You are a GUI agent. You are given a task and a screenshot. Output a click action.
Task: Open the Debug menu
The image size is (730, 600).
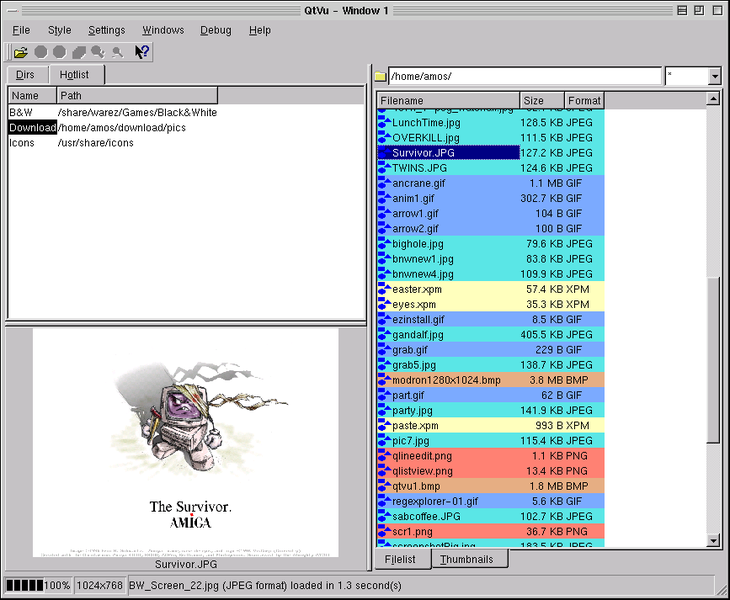(216, 30)
